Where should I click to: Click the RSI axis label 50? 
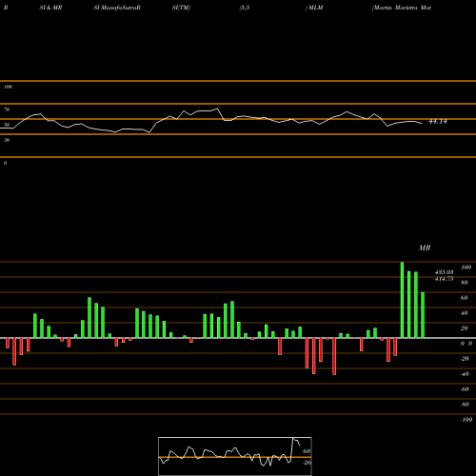tap(7, 125)
